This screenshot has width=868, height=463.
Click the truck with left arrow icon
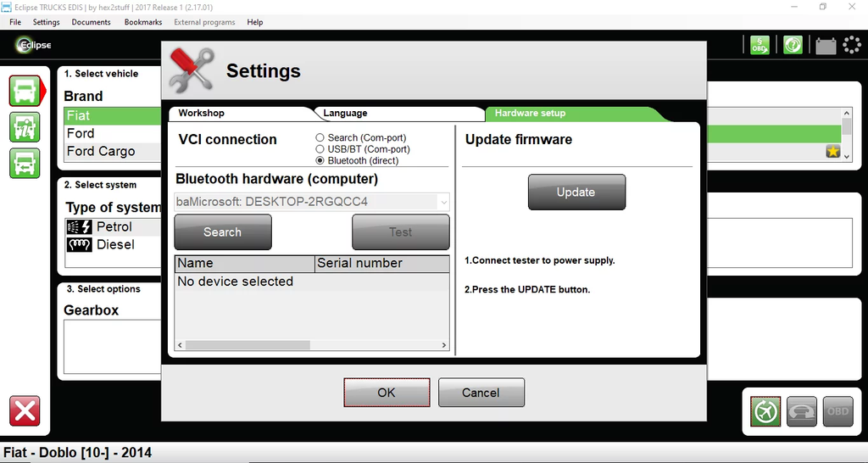click(25, 163)
